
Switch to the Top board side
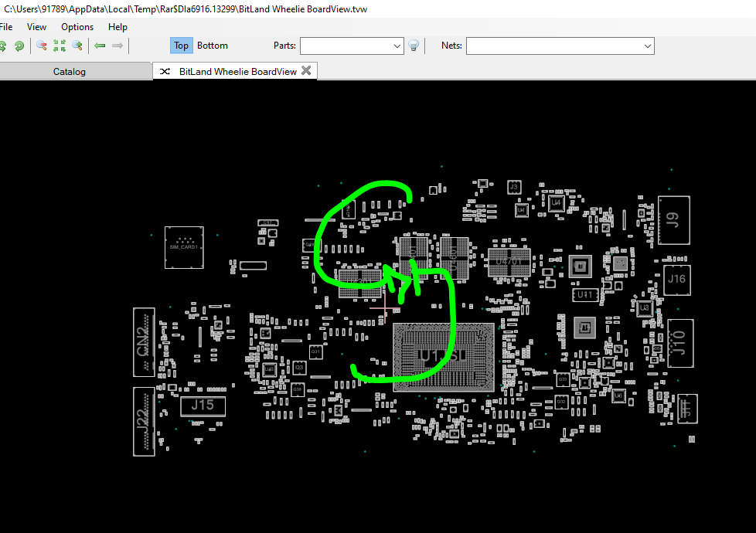182,46
